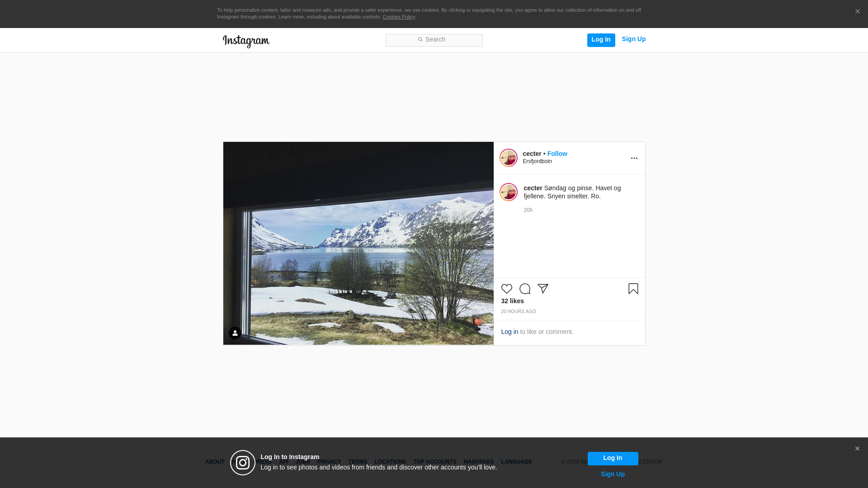
Task: Open the LOCATIONS footer link
Action: pyautogui.click(x=390, y=462)
